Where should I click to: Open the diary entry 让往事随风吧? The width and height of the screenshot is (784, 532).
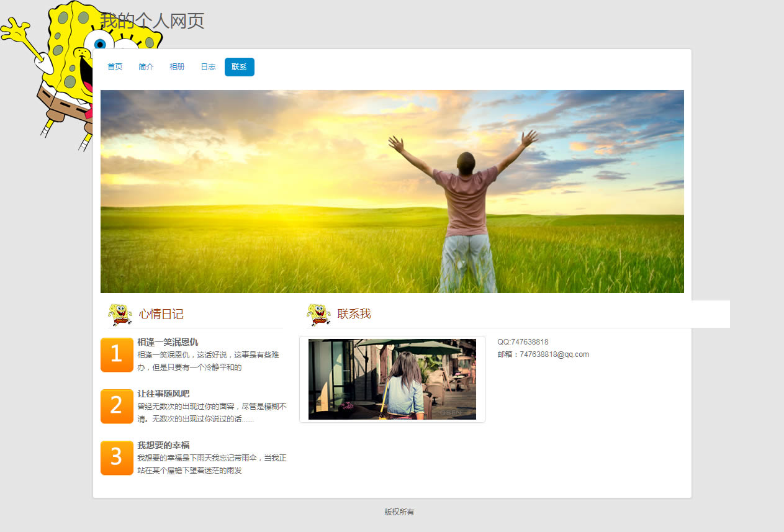pos(163,394)
